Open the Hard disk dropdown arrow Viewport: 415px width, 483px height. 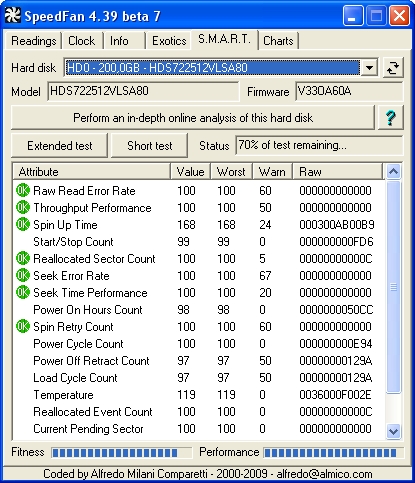(369, 68)
